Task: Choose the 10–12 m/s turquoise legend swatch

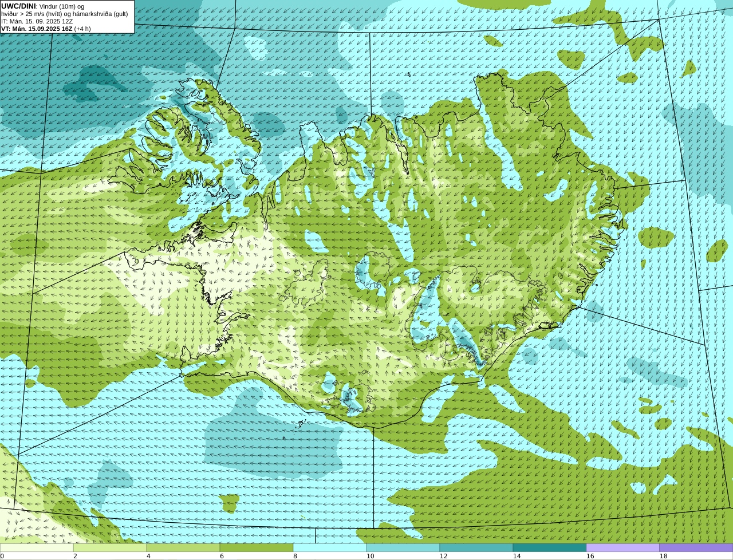Action: point(403,547)
